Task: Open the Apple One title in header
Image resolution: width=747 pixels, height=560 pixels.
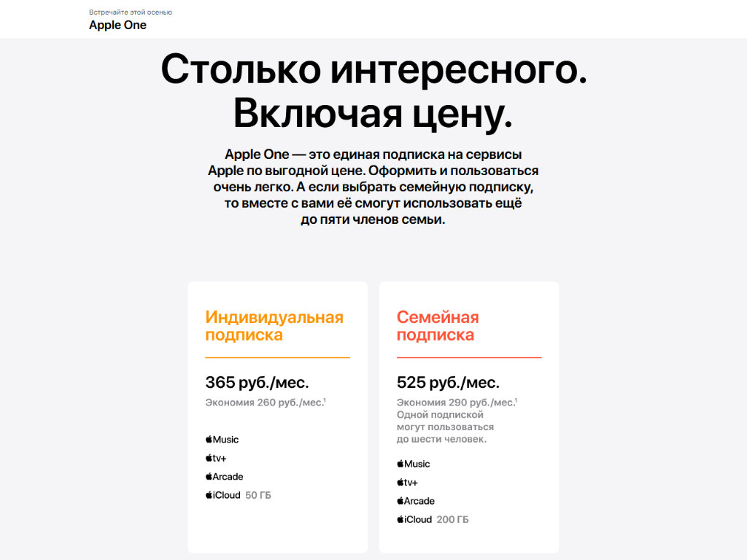Action: click(117, 26)
